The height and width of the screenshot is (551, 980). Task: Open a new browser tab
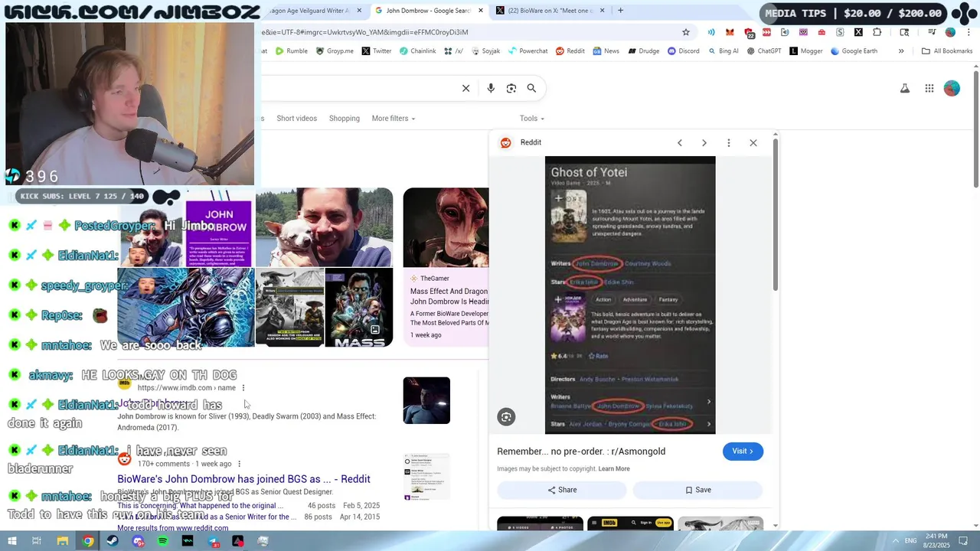pyautogui.click(x=620, y=11)
